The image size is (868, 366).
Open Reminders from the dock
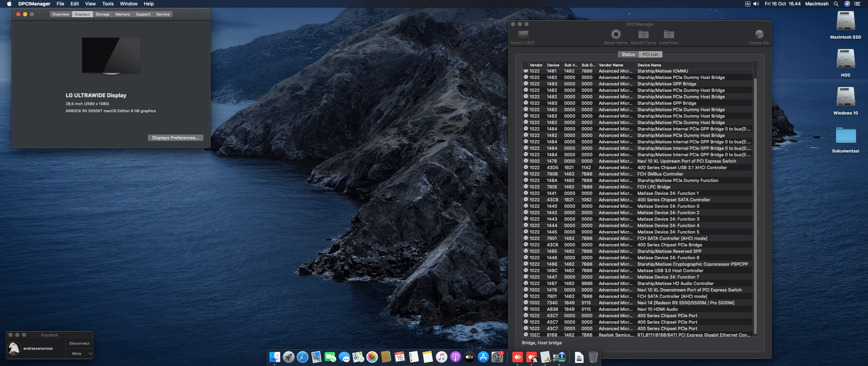[414, 357]
